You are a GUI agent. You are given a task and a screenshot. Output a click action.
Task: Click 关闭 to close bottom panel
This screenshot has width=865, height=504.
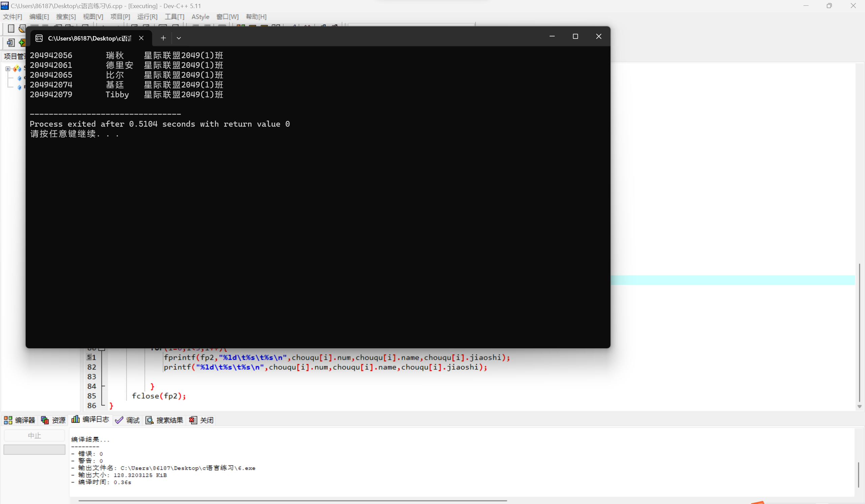pyautogui.click(x=201, y=420)
